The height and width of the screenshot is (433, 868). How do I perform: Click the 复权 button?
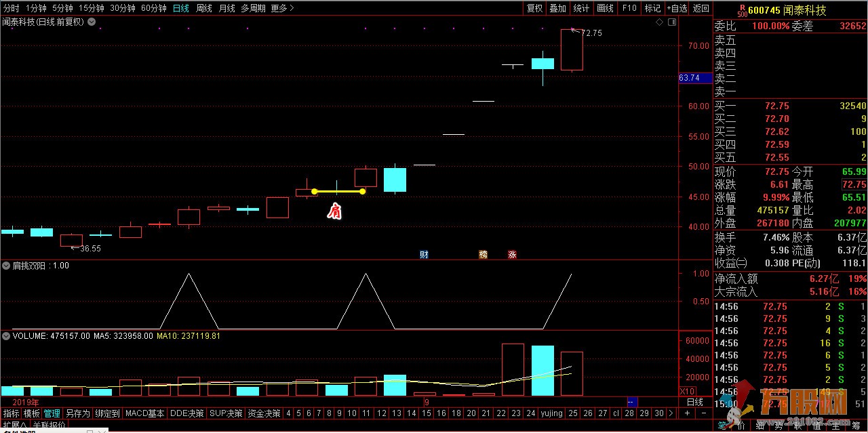click(535, 8)
